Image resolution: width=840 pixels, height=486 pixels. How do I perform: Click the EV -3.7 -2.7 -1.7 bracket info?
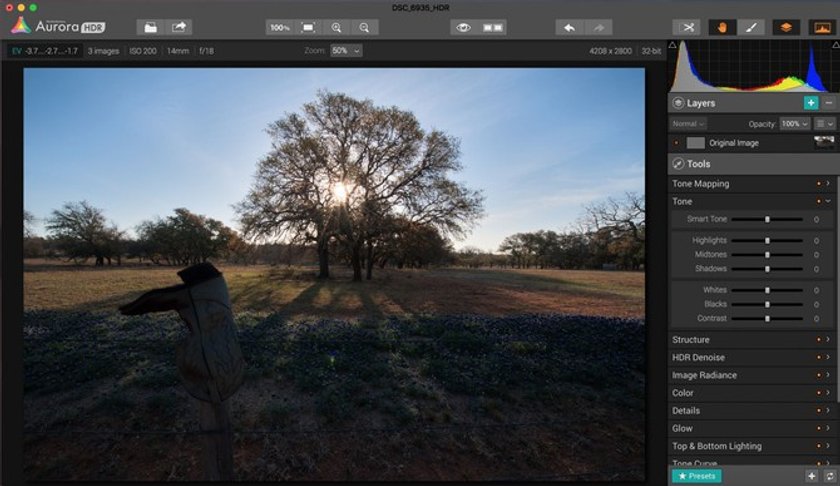(x=45, y=51)
